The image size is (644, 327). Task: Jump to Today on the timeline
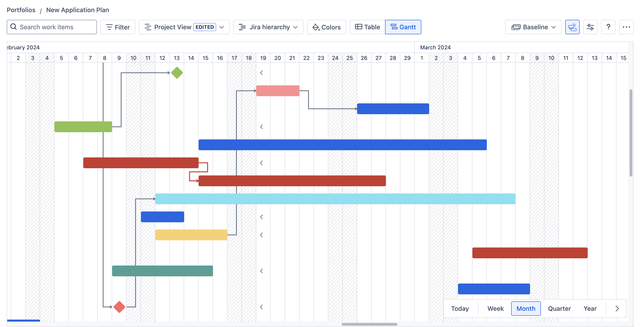click(x=460, y=309)
